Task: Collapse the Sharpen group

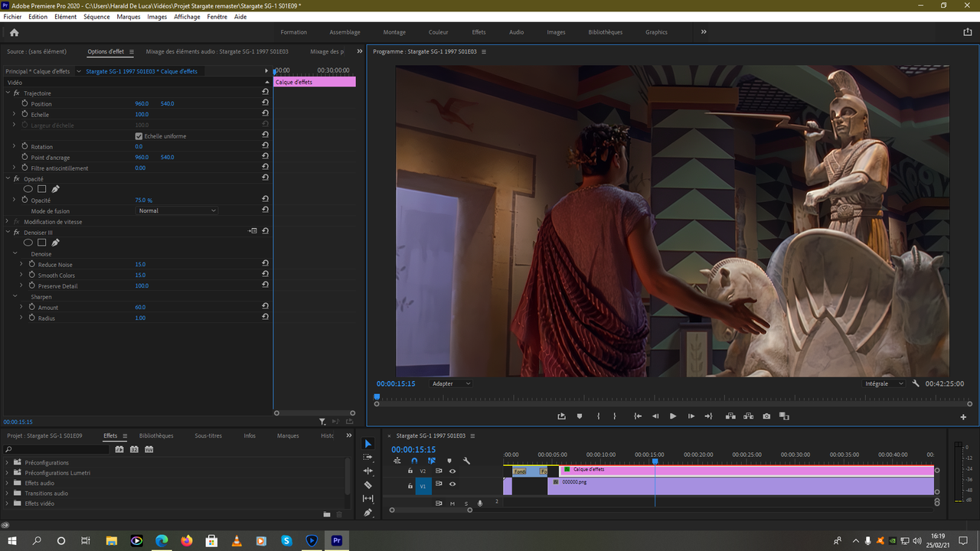Action: (x=15, y=296)
